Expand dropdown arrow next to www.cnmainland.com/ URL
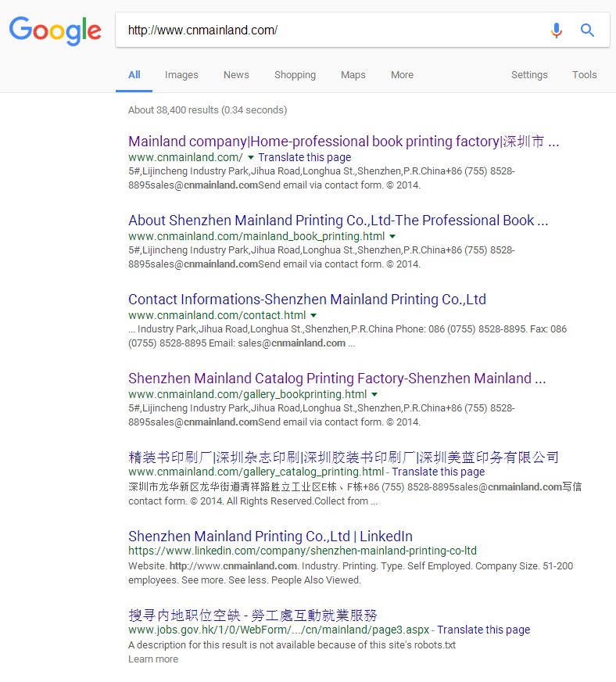616x682 pixels. tap(251, 158)
